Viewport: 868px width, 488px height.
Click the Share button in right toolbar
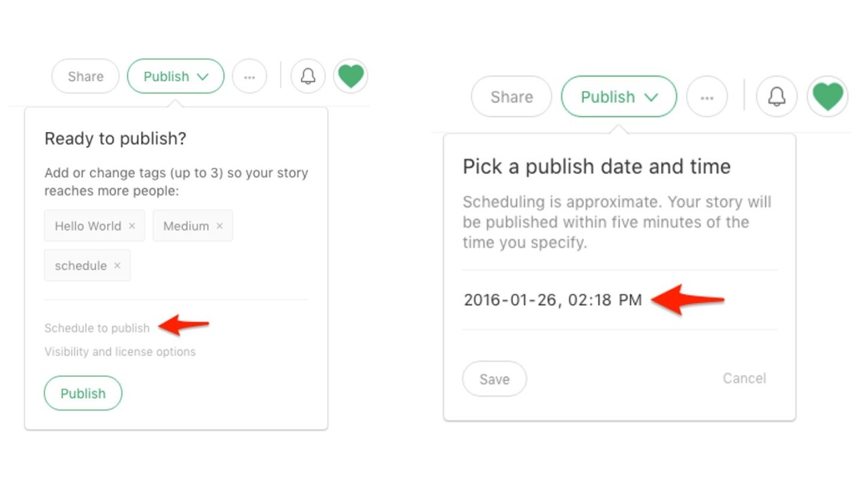[511, 97]
